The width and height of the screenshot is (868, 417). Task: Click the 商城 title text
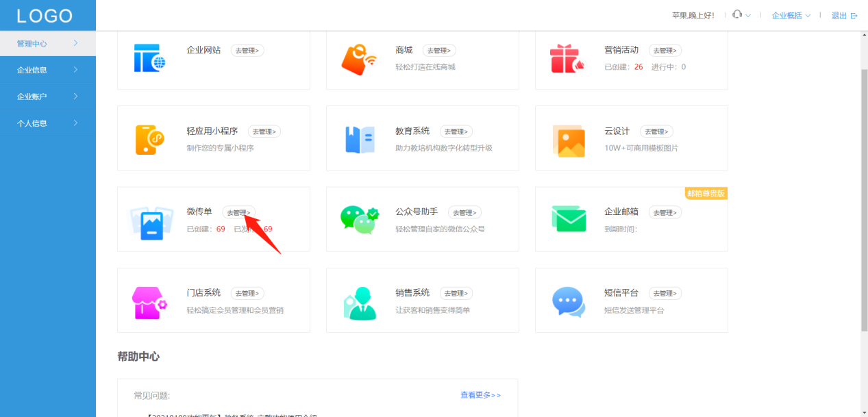(404, 50)
